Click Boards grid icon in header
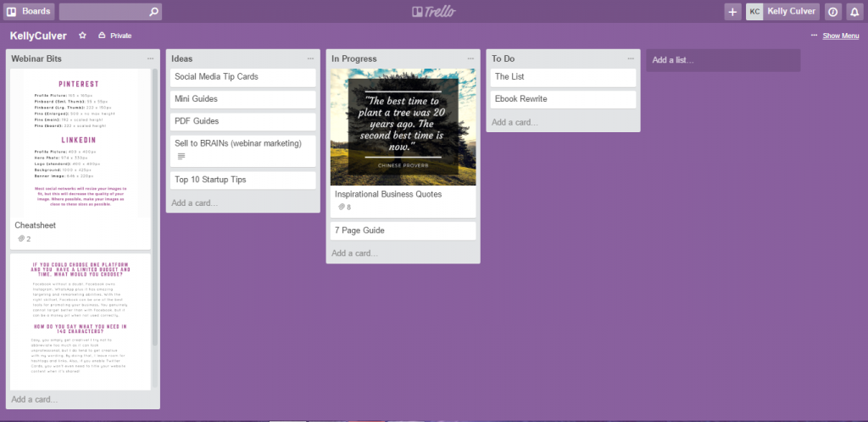868x422 pixels. click(12, 12)
